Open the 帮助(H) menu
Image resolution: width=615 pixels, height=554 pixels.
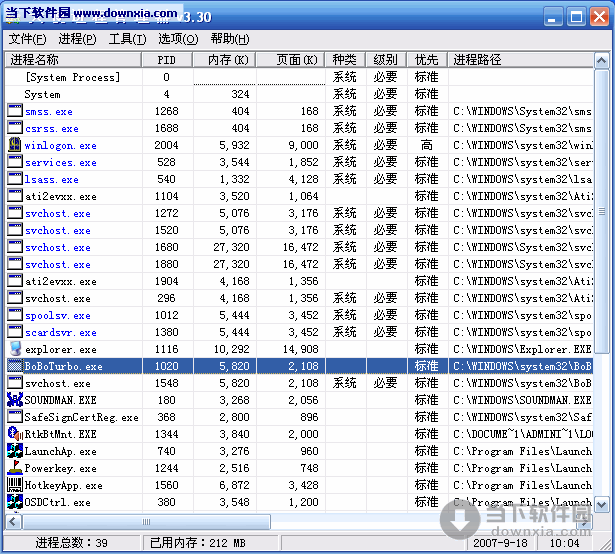point(230,39)
